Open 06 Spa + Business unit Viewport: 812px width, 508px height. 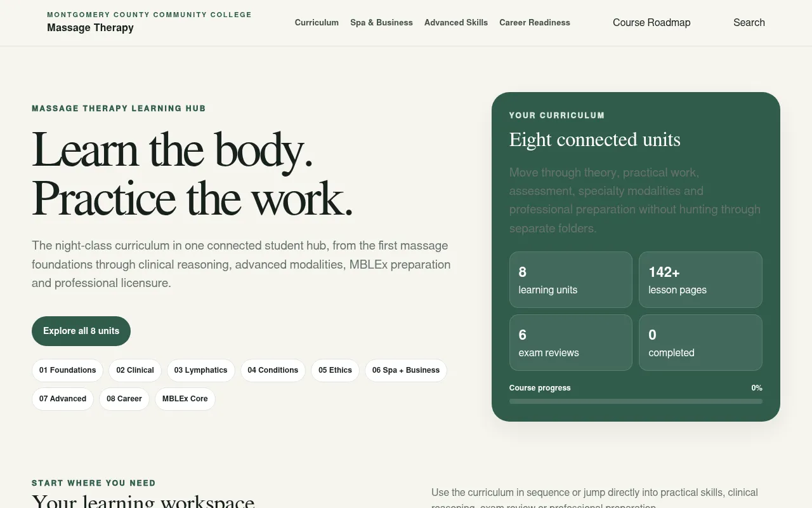(x=406, y=370)
